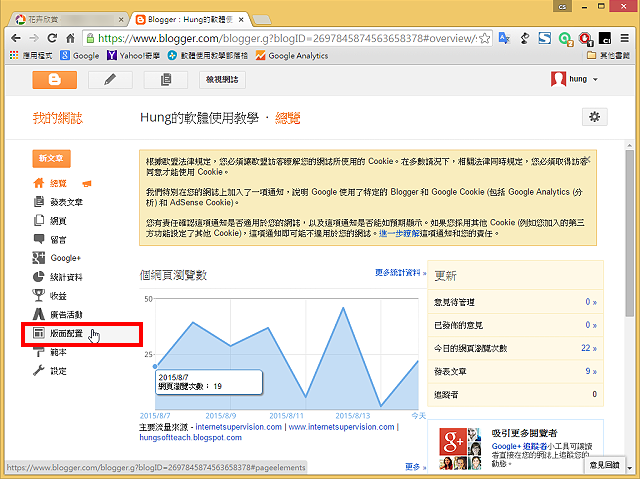642x483 pixels.
Task: Click the chart data point for 2015/8/7
Action: pos(155,366)
